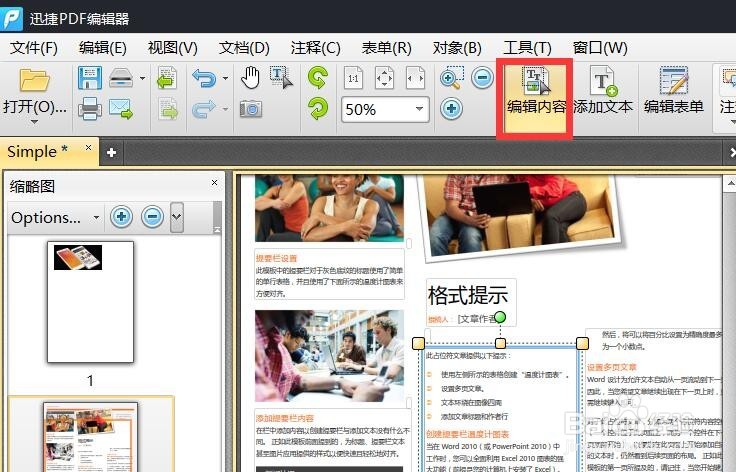Click the 打开(O) folder icon
This screenshot has height=472, width=736.
click(34, 80)
